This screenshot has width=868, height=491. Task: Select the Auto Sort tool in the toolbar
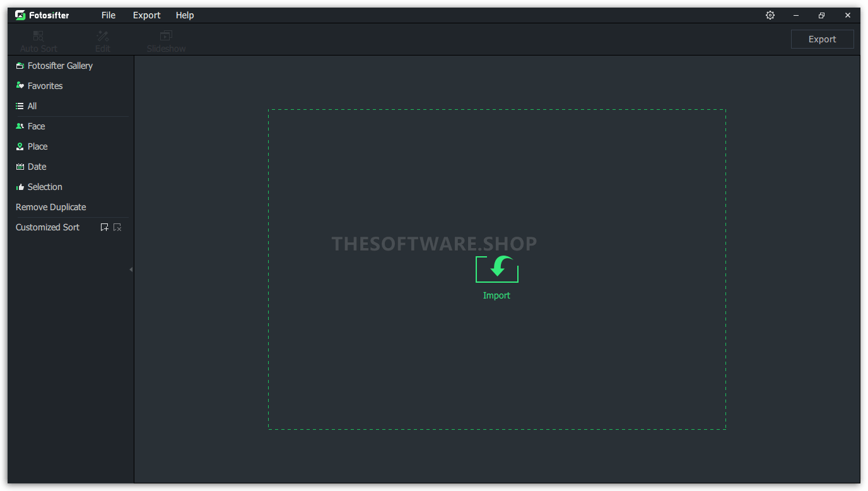tap(38, 39)
